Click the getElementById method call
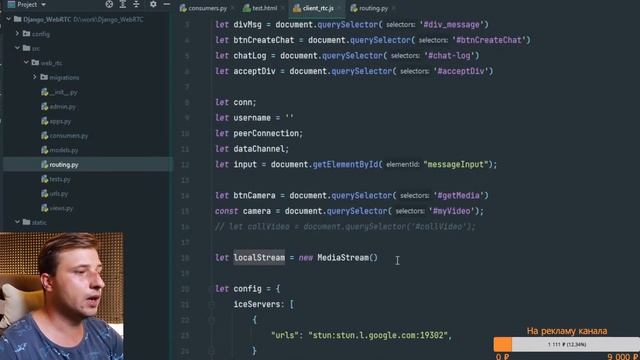Image resolution: width=640 pixels, height=360 pixels. click(345, 164)
